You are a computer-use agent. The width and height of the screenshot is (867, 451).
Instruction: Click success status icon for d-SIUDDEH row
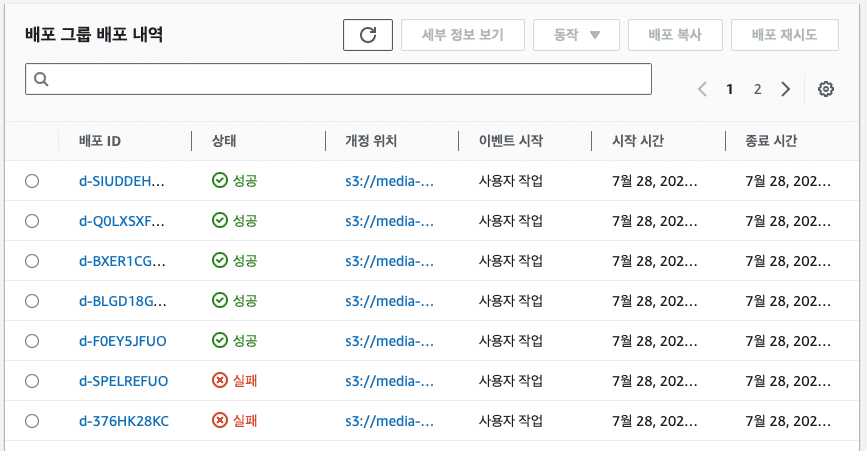[220, 180]
